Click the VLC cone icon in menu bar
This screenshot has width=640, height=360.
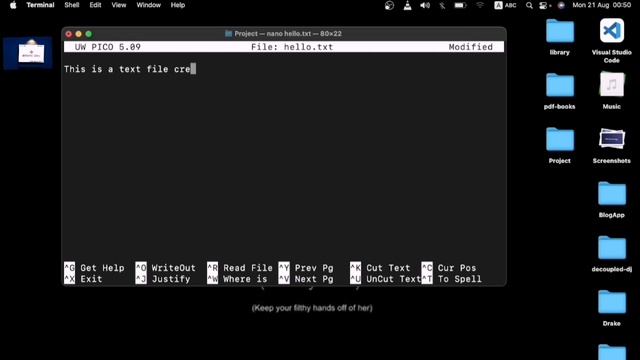407,5
